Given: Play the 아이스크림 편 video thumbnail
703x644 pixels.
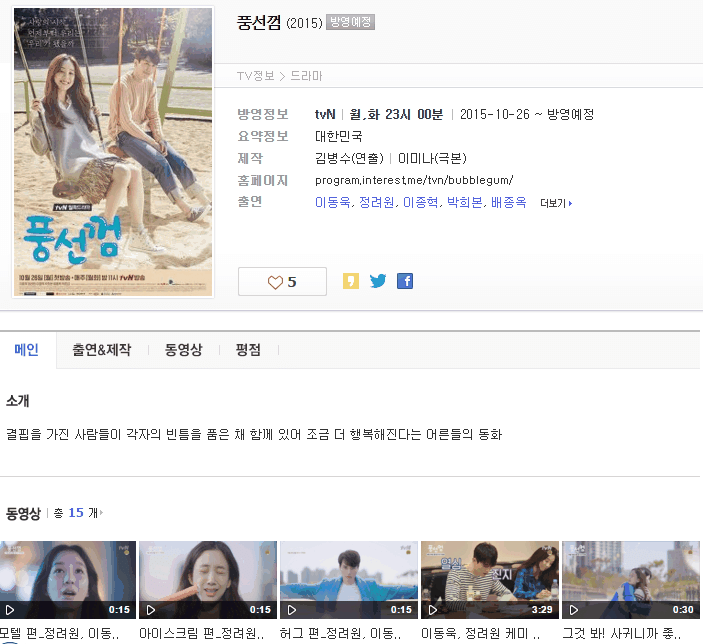Looking at the screenshot, I should 208,580.
